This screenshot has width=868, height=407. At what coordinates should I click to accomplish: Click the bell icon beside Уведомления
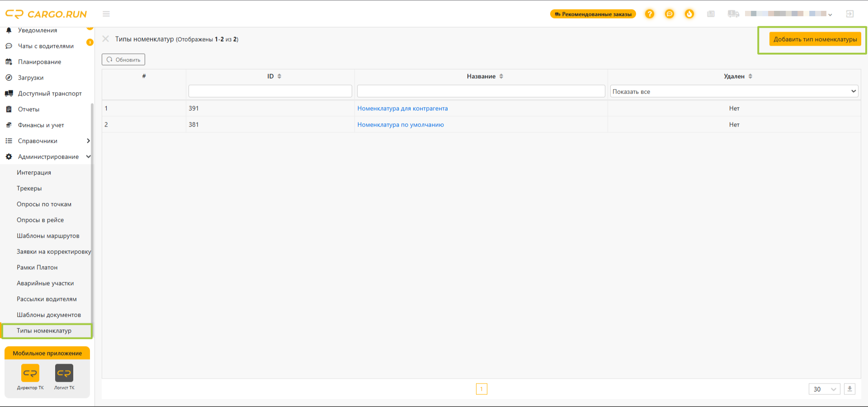click(x=9, y=30)
